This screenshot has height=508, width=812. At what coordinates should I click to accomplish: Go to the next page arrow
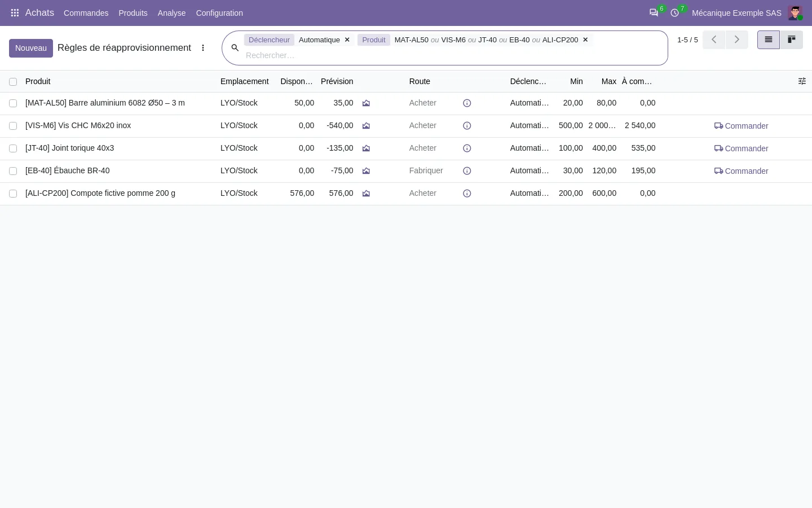tap(736, 40)
